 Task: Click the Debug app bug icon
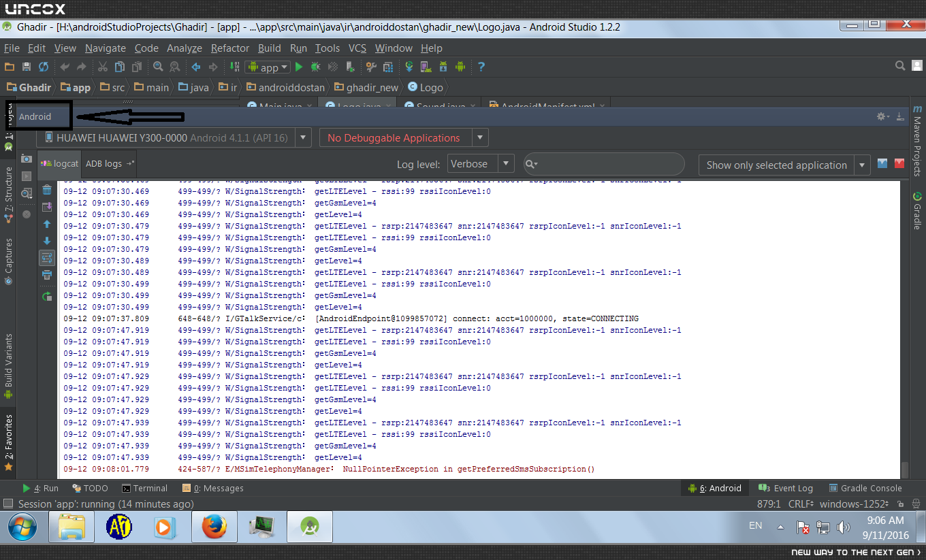coord(316,67)
